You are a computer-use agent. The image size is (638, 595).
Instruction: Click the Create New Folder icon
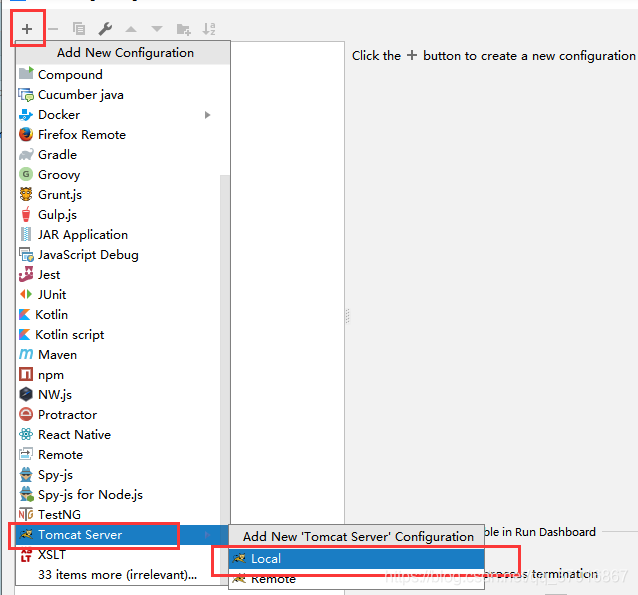tap(184, 29)
